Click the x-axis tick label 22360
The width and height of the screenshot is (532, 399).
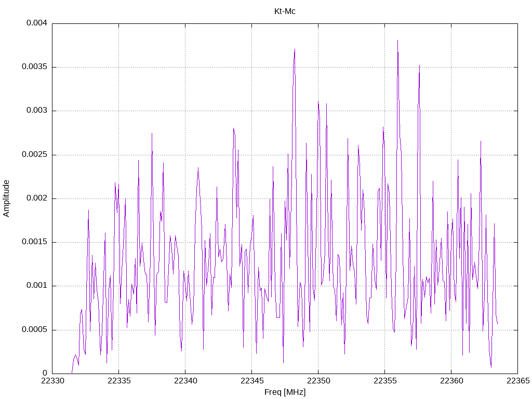451,381
